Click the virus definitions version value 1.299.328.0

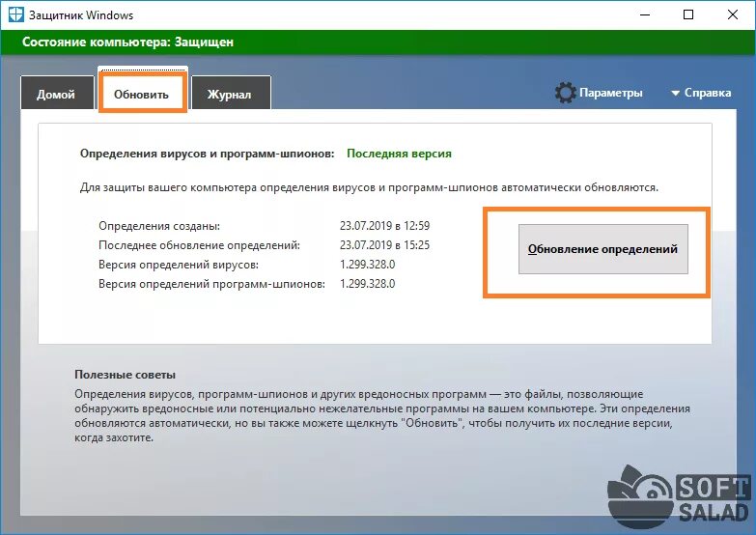tap(367, 265)
